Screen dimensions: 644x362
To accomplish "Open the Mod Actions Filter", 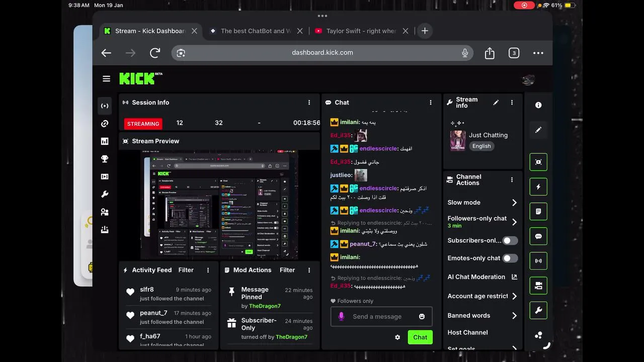I will pyautogui.click(x=287, y=270).
